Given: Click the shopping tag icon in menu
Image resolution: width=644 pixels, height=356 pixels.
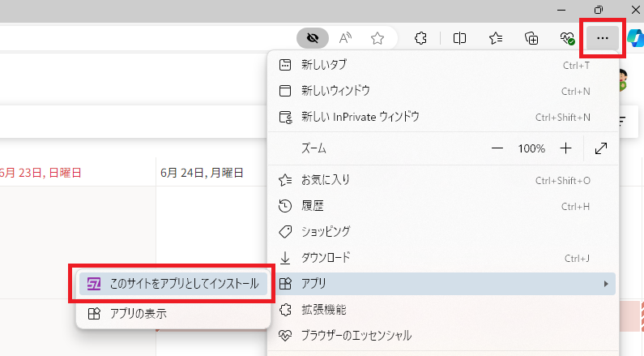Looking at the screenshot, I should point(285,232).
